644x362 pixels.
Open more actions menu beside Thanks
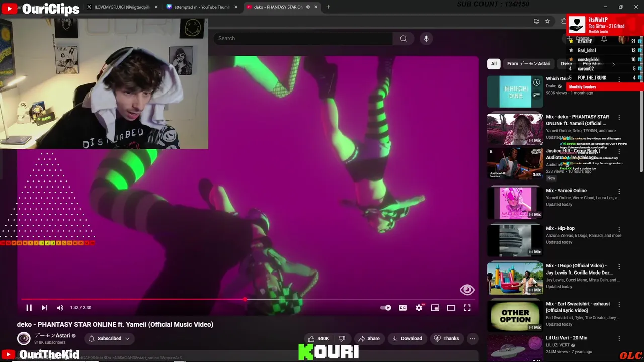click(x=472, y=339)
